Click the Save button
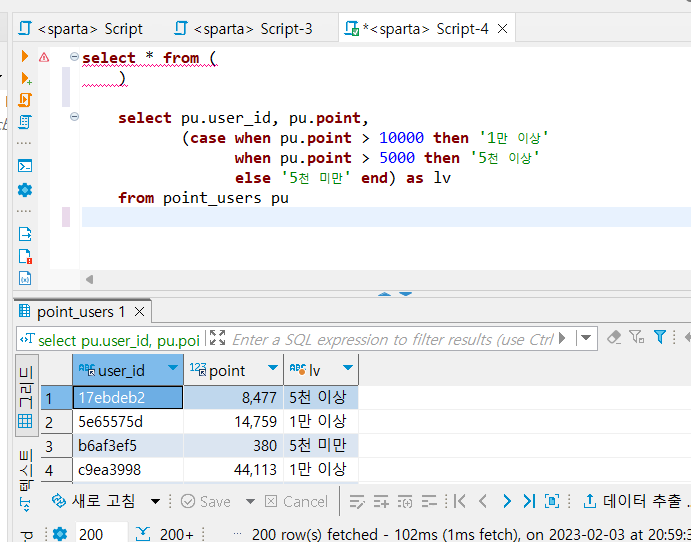The height and width of the screenshot is (542, 691). pos(206,501)
